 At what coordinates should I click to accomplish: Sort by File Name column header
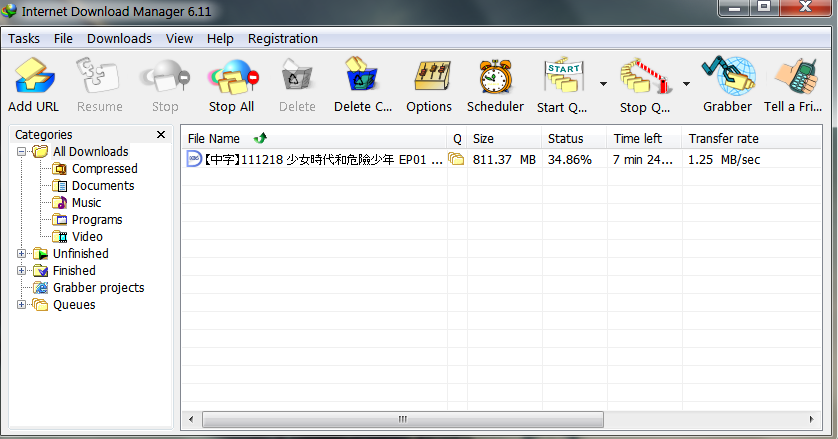pos(314,138)
